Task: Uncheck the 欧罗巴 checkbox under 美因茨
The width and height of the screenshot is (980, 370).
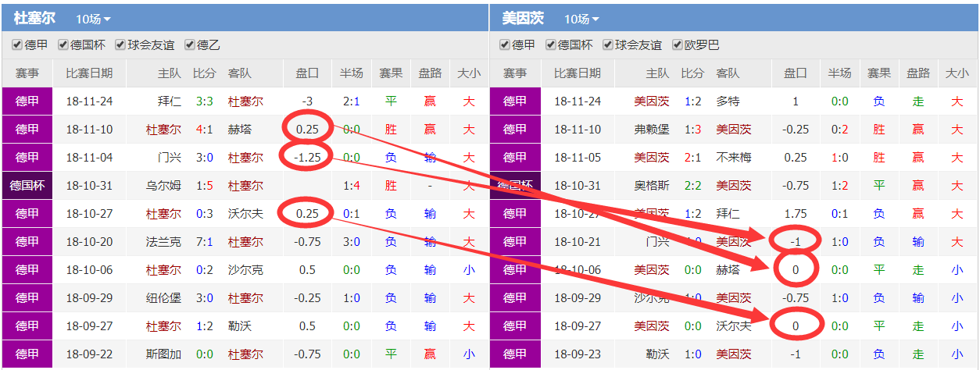Action: click(678, 44)
